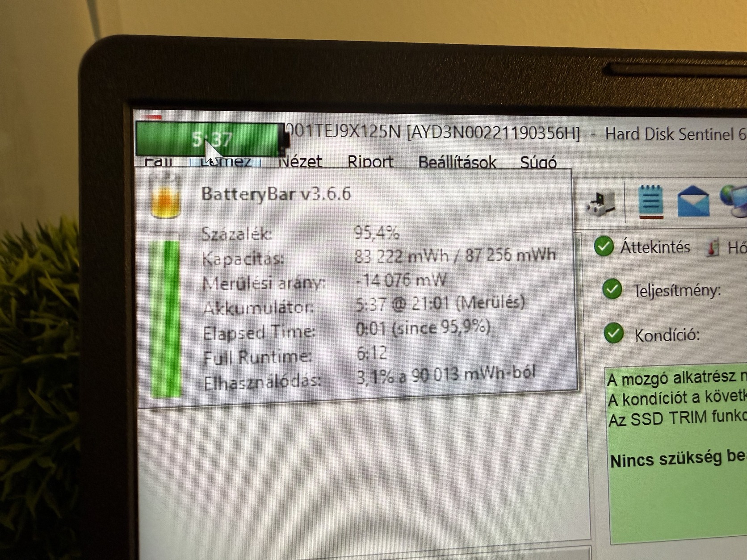The image size is (747, 560).
Task: Click the Teljesítmény: label
Action: 677,291
